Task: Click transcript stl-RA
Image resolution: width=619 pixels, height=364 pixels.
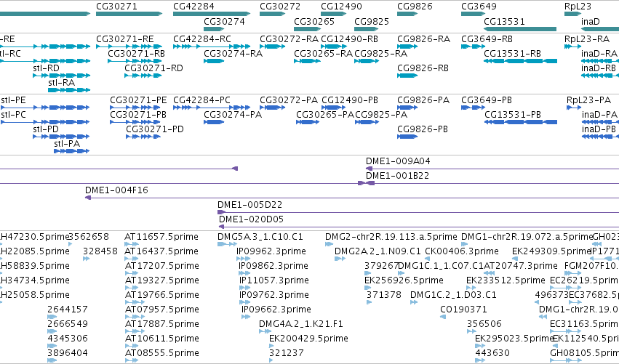Action: (x=69, y=90)
